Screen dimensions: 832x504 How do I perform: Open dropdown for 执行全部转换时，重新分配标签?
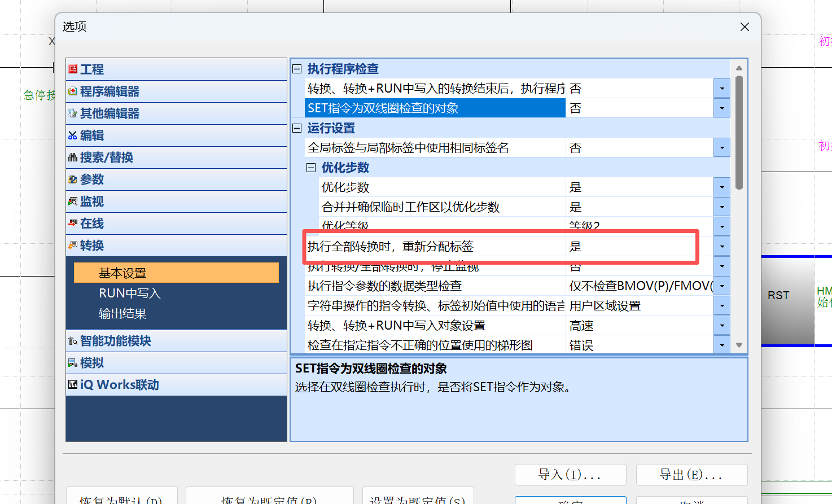pos(721,247)
